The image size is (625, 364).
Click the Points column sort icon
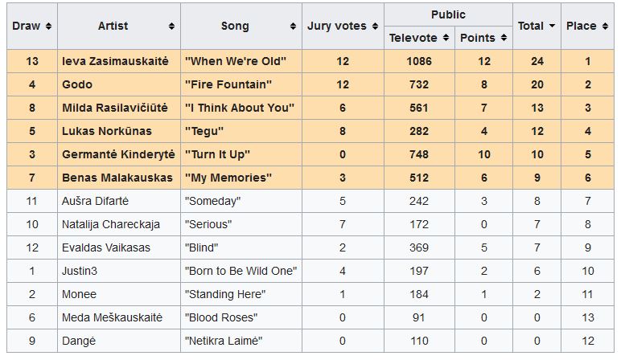[504, 38]
